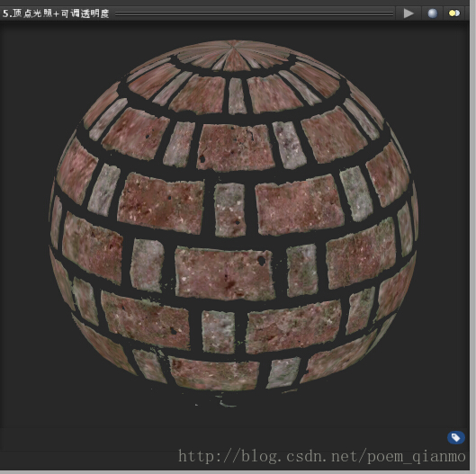Click the "5." number starting the title
The width and height of the screenshot is (476, 474).
pos(7,13)
